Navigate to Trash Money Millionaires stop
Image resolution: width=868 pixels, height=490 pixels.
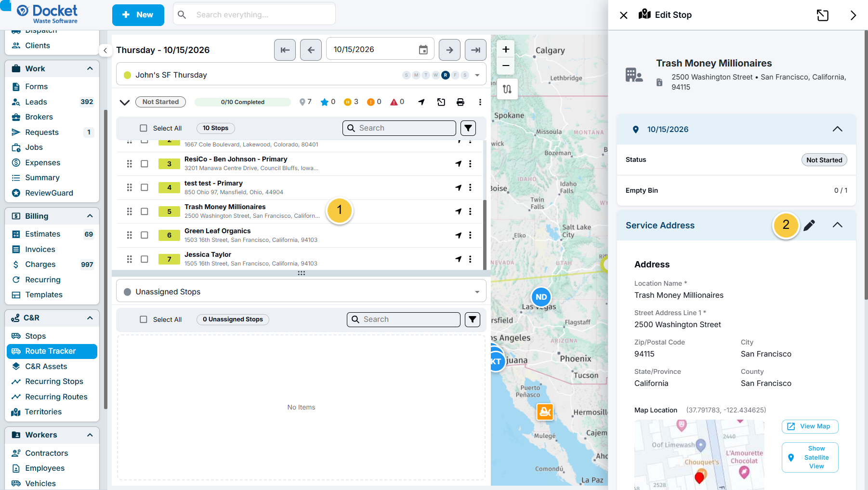[x=458, y=212]
